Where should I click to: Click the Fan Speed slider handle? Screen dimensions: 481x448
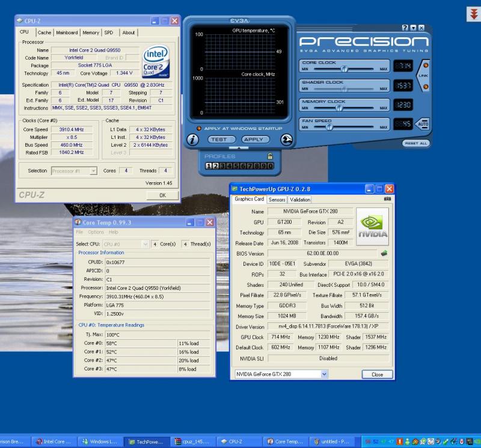329,127
